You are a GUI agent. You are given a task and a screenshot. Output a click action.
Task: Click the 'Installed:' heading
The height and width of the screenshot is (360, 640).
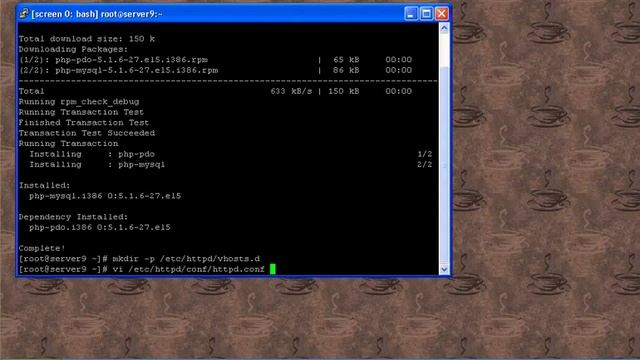pyautogui.click(x=44, y=185)
